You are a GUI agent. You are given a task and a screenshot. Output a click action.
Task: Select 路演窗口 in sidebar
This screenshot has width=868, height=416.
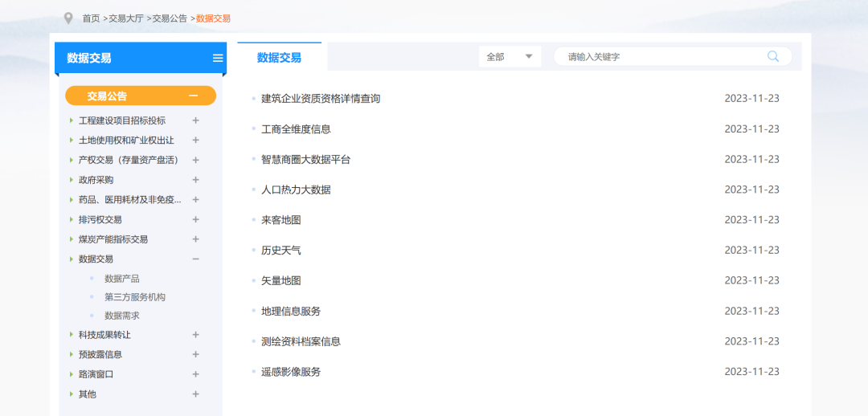(96, 374)
